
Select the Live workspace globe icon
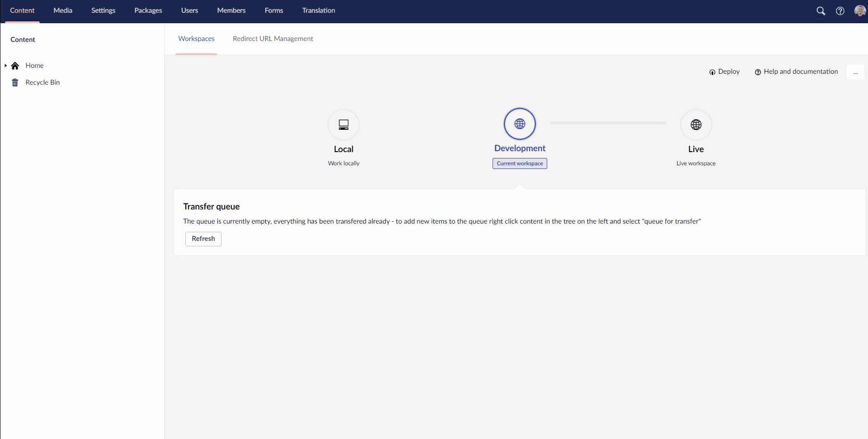click(x=696, y=124)
